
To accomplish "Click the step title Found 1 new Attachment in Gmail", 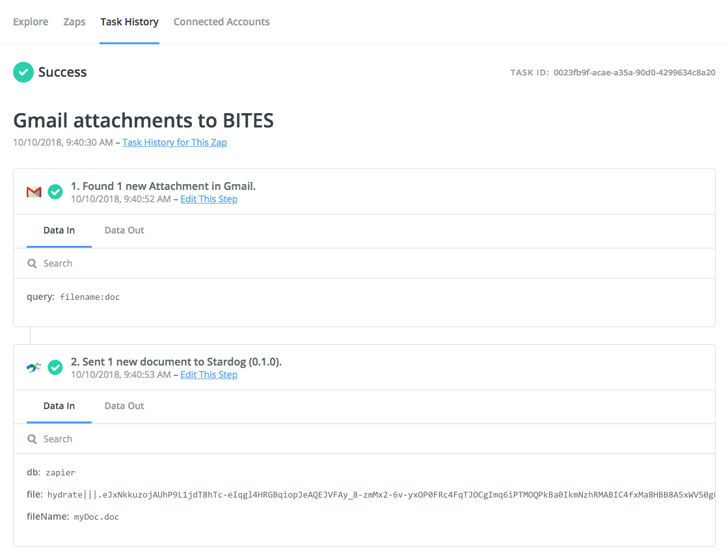I will 163,186.
